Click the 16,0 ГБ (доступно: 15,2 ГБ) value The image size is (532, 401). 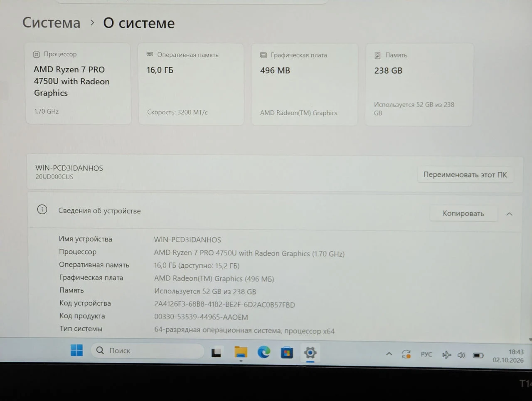(x=197, y=265)
